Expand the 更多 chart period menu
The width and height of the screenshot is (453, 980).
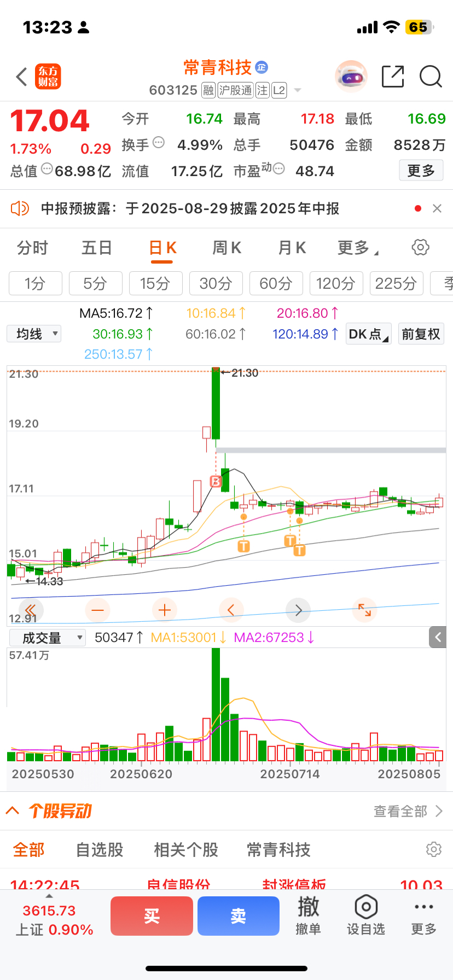click(358, 248)
